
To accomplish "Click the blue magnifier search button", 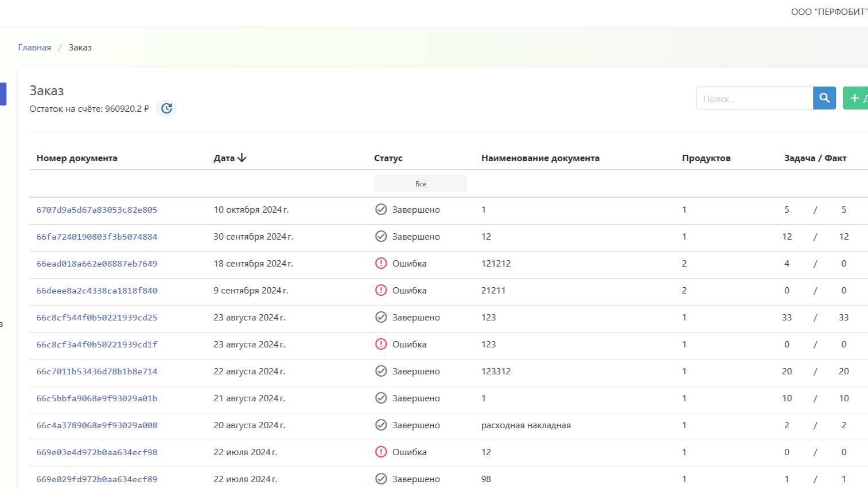I will [x=824, y=98].
